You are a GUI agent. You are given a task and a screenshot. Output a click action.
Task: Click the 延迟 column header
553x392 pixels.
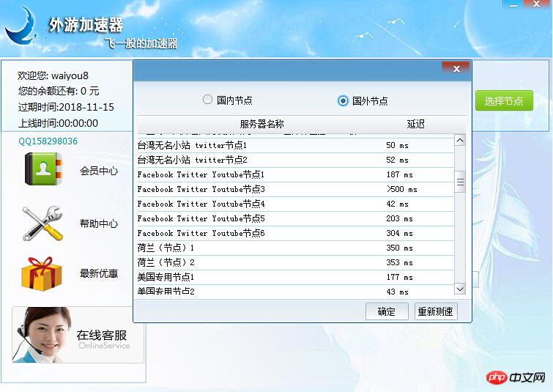(x=415, y=125)
